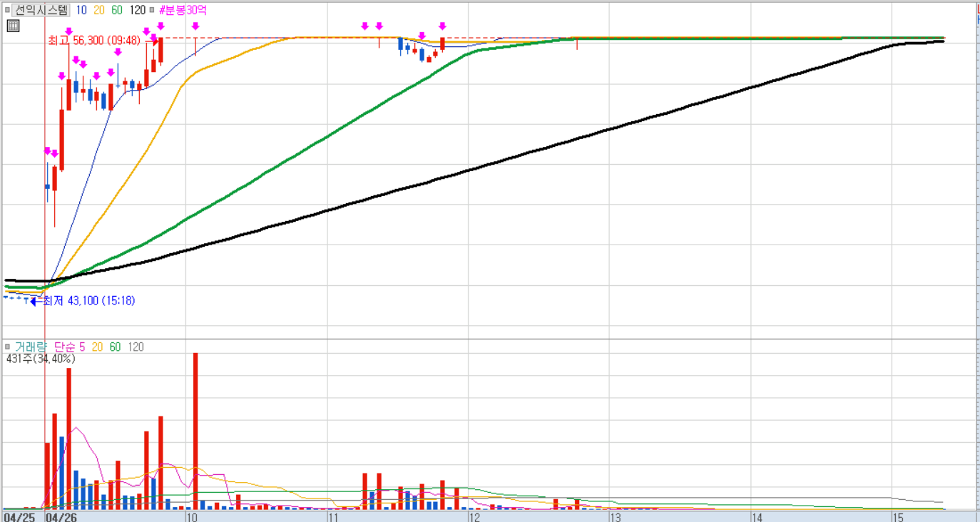Click the tallest red volume bar at 10 o'clock
This screenshot has height=522, width=980.
195,431
